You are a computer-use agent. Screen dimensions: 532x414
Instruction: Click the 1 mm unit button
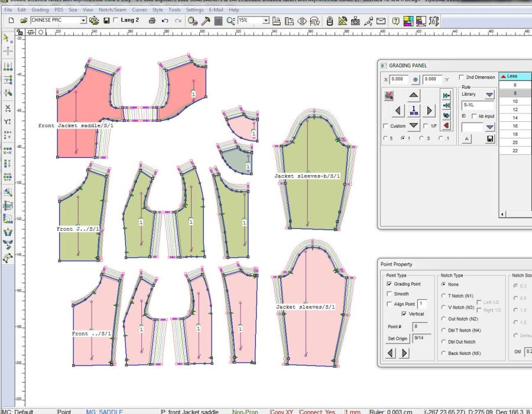click(x=414, y=111)
